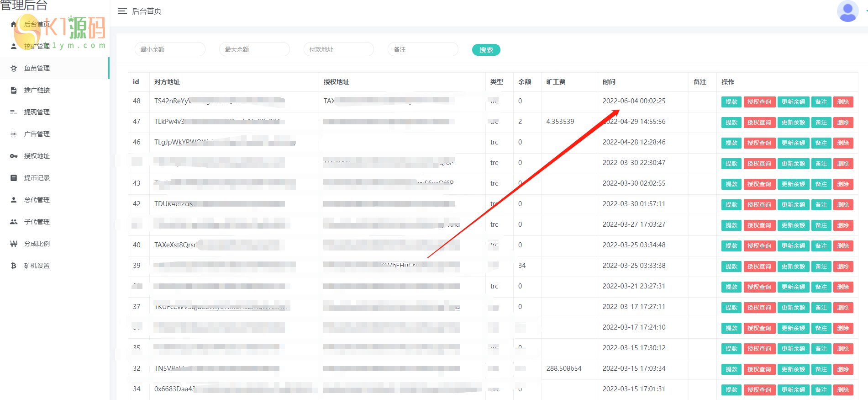The image size is (868, 400).
Task: Click 提款 in row id 32
Action: click(731, 369)
